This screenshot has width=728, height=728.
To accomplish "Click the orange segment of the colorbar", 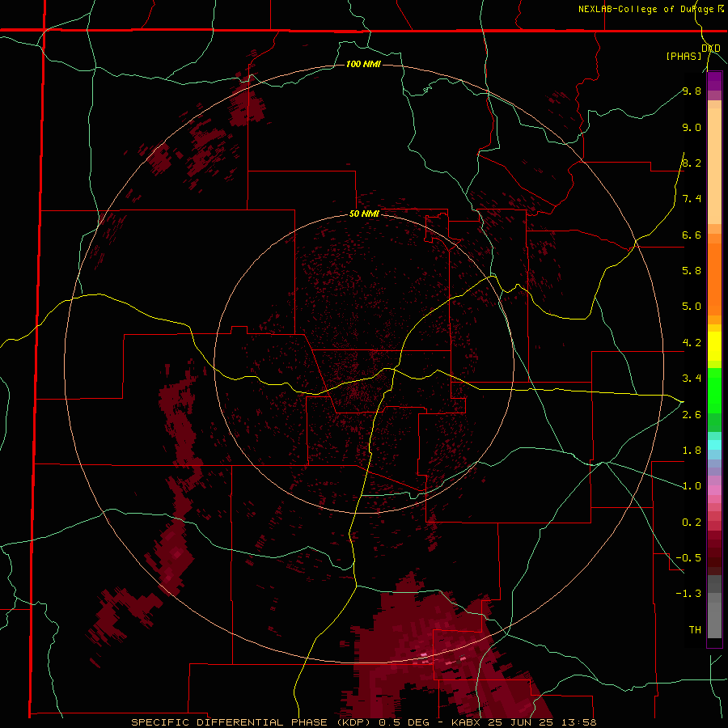I will pyautogui.click(x=714, y=274).
